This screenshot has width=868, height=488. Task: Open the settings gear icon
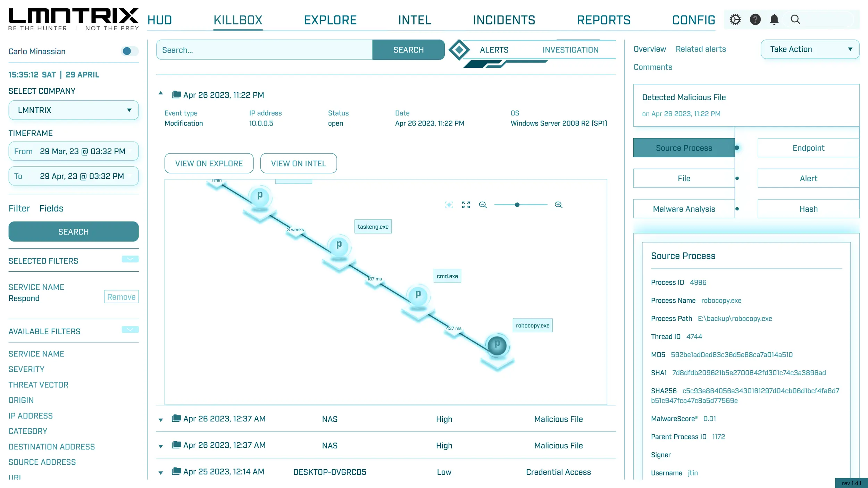click(x=735, y=19)
